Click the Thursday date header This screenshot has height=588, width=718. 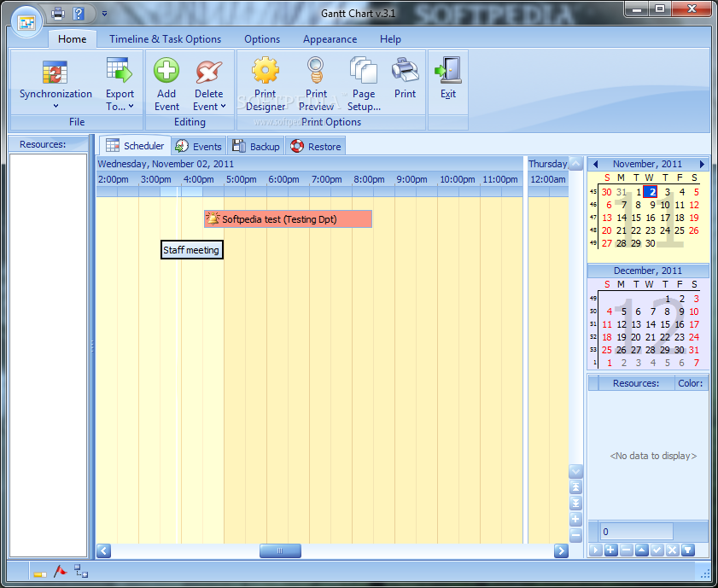coord(547,164)
